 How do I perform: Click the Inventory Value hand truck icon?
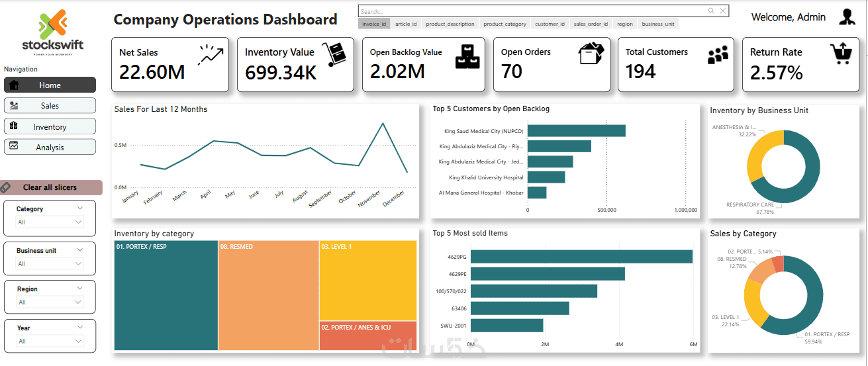coord(335,55)
